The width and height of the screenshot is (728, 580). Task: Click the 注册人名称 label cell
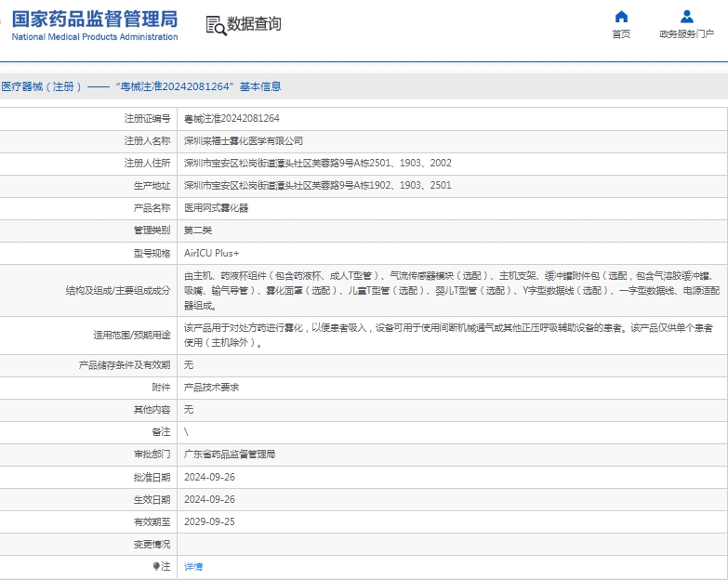[x=88, y=140]
